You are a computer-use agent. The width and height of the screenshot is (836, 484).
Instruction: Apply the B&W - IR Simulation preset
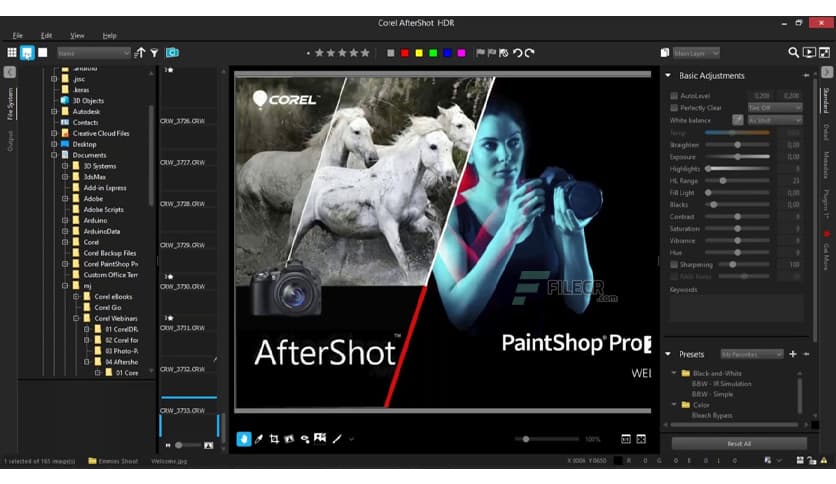(721, 384)
